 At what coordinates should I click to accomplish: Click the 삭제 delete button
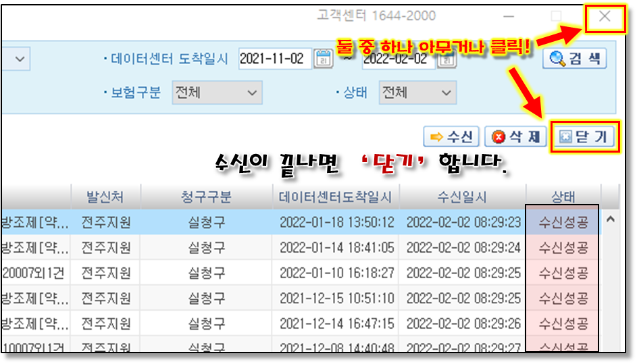click(515, 137)
